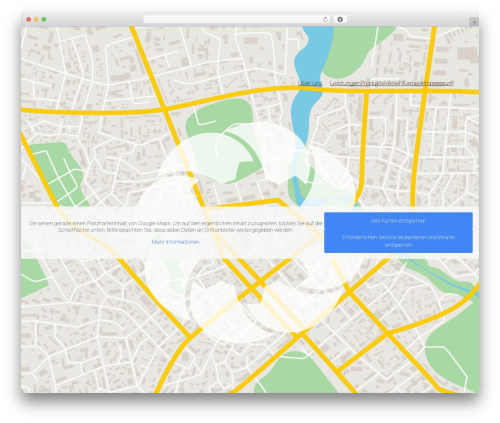Select the Vertrieb menu item
500x423 pixels.
click(393, 83)
